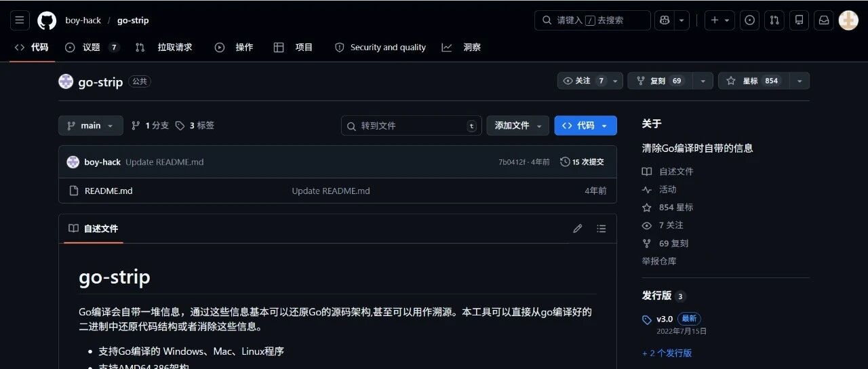Switch to the 拉取请求 tab
The height and width of the screenshot is (369, 868).
pos(164,47)
